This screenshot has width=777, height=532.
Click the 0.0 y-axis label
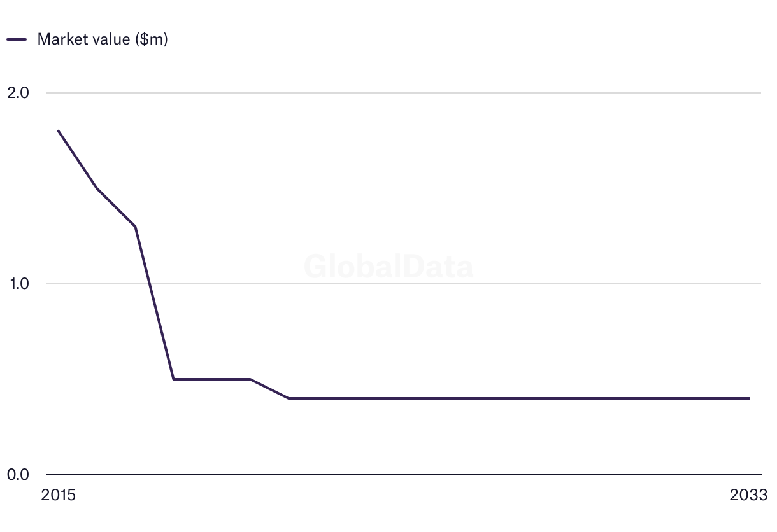click(18, 475)
